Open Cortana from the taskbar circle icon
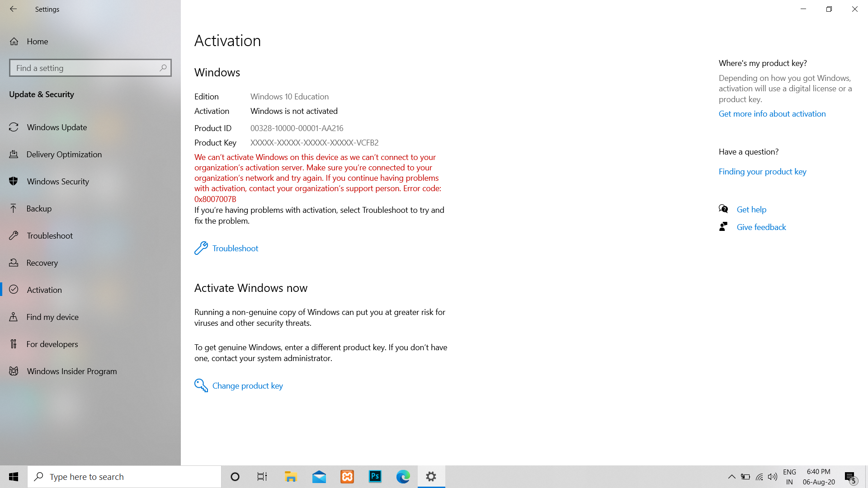 pyautogui.click(x=235, y=477)
